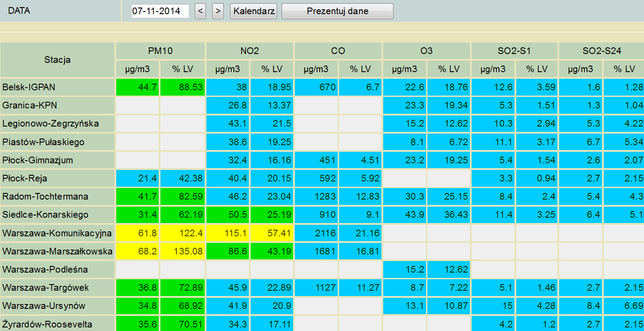Click the SO2-S1 column header
644x331 pixels.
(x=514, y=51)
